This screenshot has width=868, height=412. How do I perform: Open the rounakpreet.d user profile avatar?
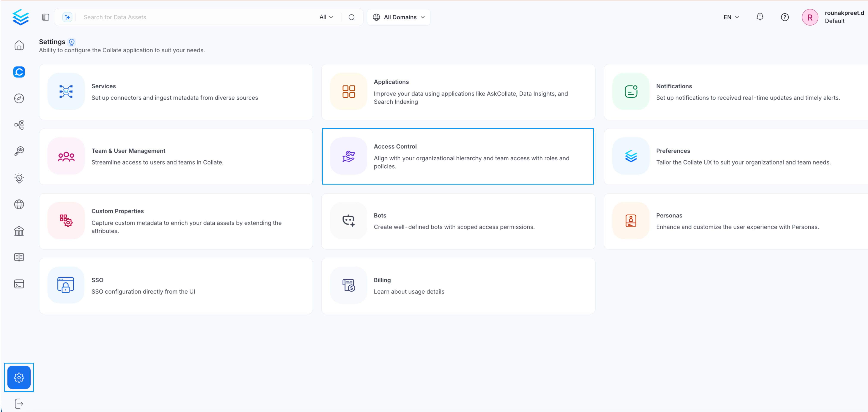coord(809,17)
